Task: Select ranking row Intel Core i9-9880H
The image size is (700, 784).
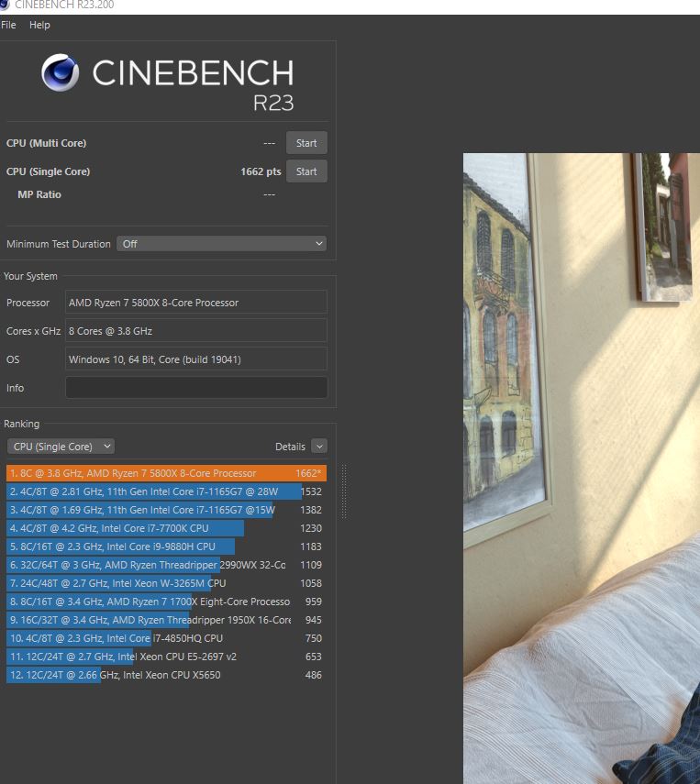Action: (x=166, y=547)
